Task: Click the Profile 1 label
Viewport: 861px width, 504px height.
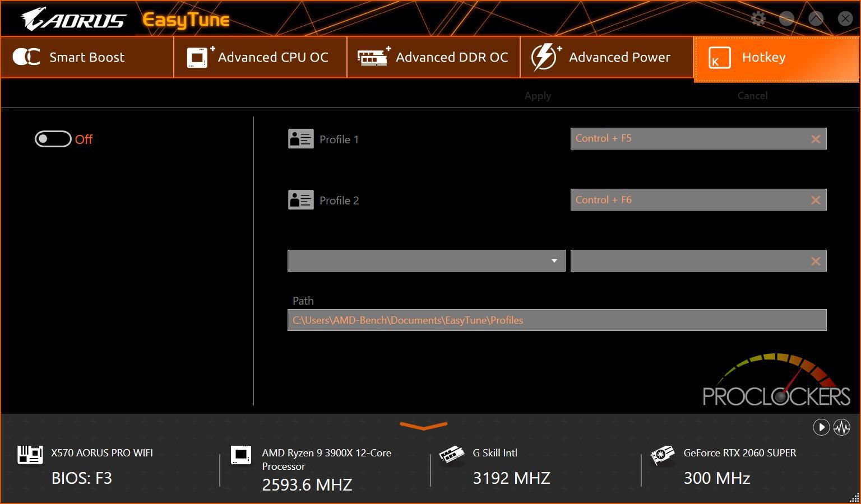Action: pyautogui.click(x=339, y=139)
